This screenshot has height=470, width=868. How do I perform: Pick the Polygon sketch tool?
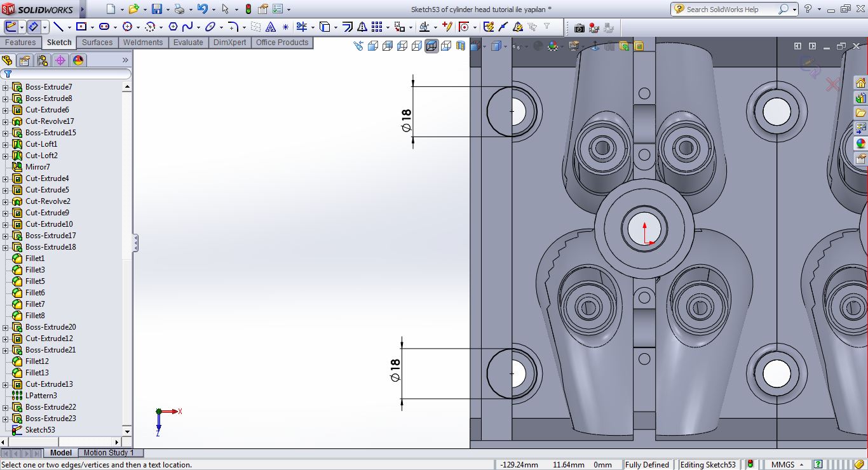172,27
